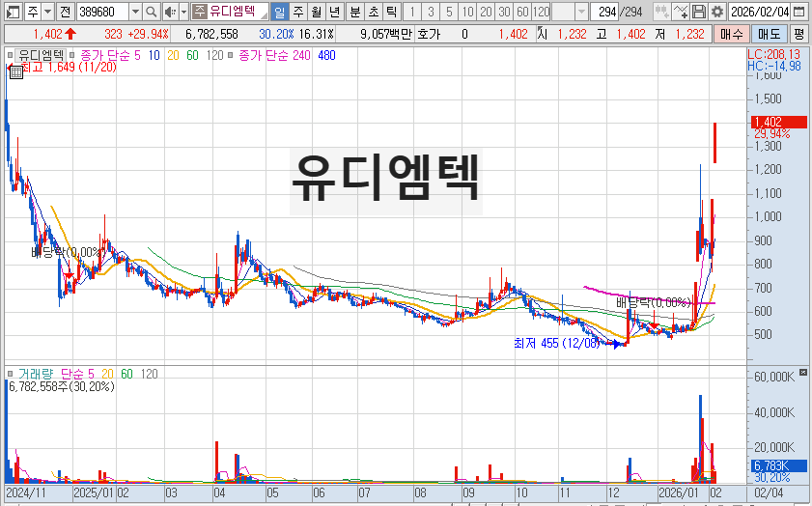The width and height of the screenshot is (812, 506).
Task: Switch to the 분 minute chart
Action: click(355, 12)
